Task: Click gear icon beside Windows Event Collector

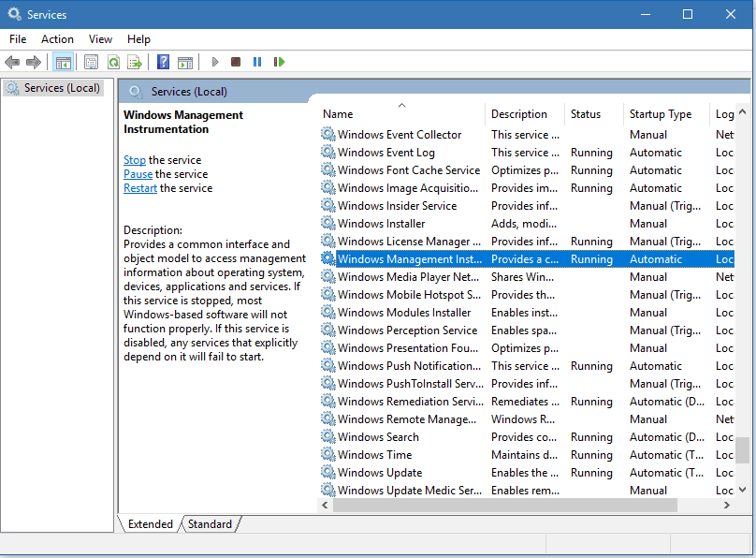Action: [327, 134]
